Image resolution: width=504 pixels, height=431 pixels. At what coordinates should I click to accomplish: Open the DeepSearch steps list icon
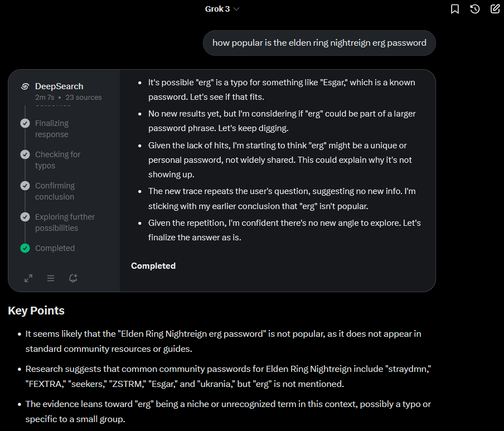(51, 278)
